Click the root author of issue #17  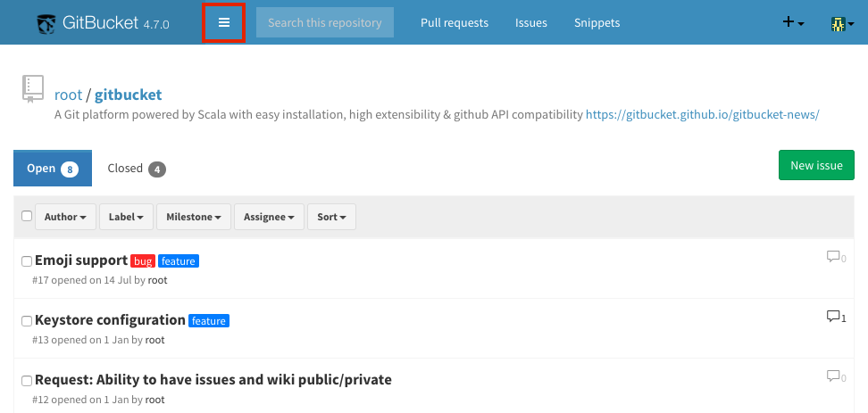[x=157, y=280]
